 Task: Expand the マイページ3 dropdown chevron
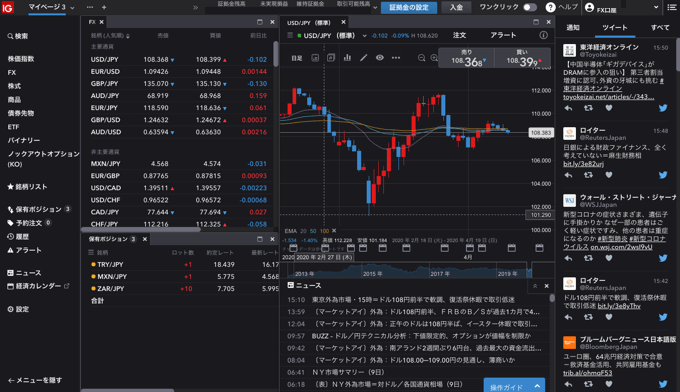72,7
